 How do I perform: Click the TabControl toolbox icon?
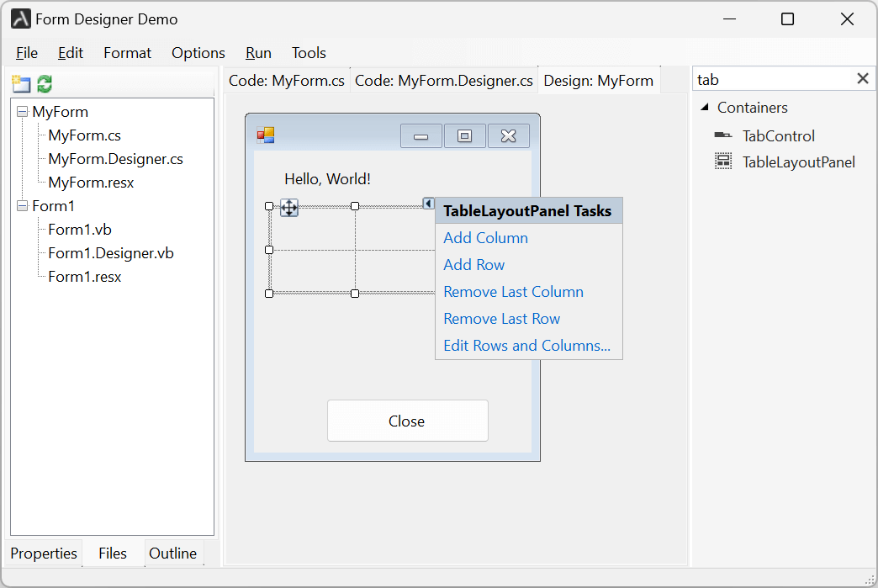pyautogui.click(x=723, y=135)
